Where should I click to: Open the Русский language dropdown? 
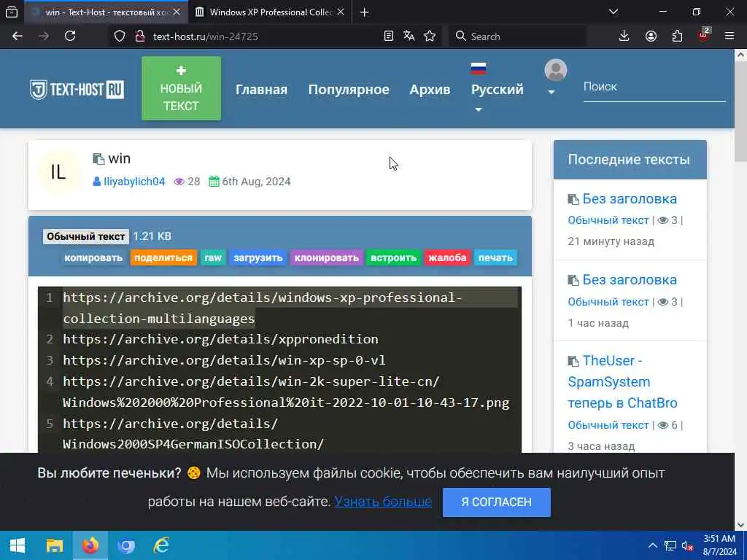[x=497, y=88]
